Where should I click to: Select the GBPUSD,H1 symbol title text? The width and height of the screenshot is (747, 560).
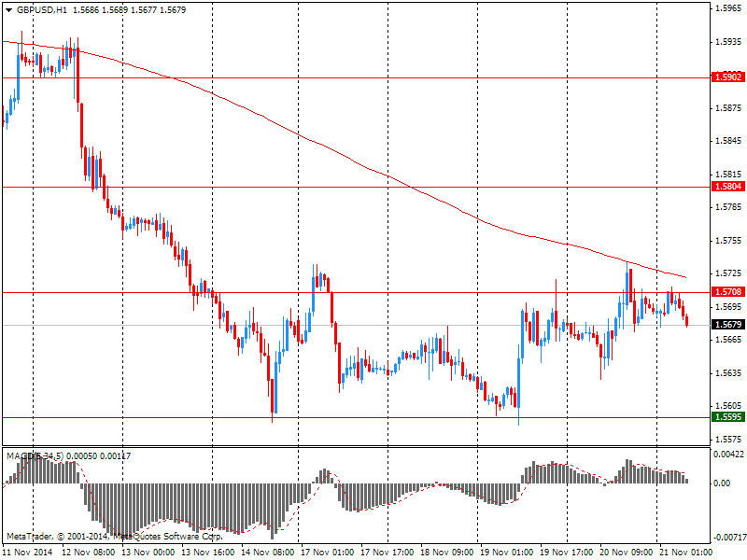[42, 10]
